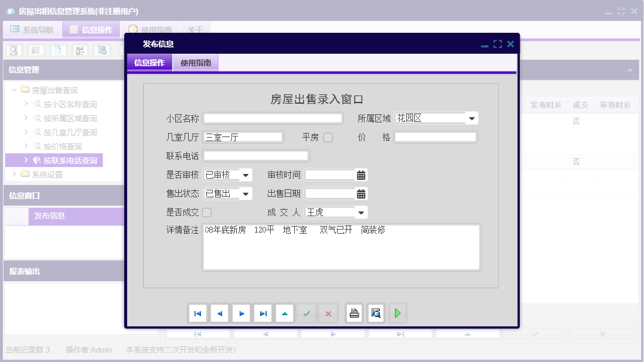Open the 所属区域 dropdown showing 花园区

[472, 118]
